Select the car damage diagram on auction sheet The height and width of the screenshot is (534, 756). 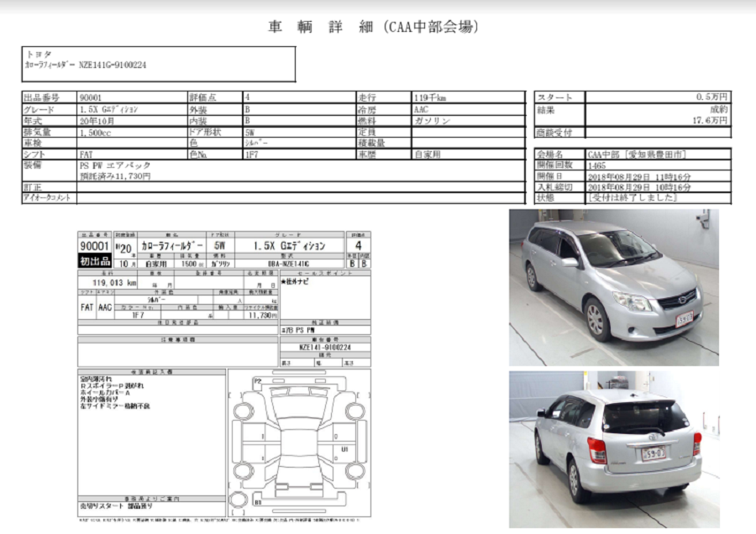point(299,443)
